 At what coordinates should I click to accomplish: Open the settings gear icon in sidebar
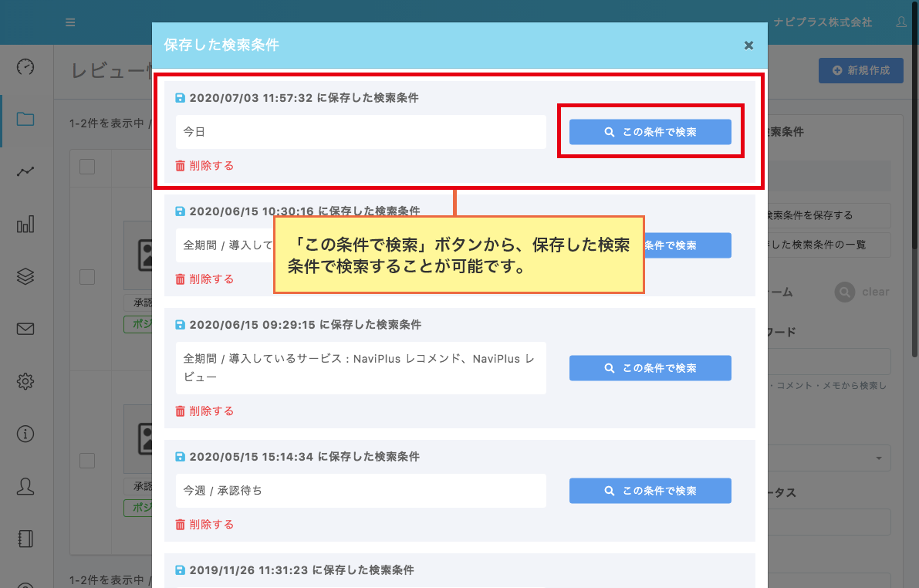[x=25, y=381]
